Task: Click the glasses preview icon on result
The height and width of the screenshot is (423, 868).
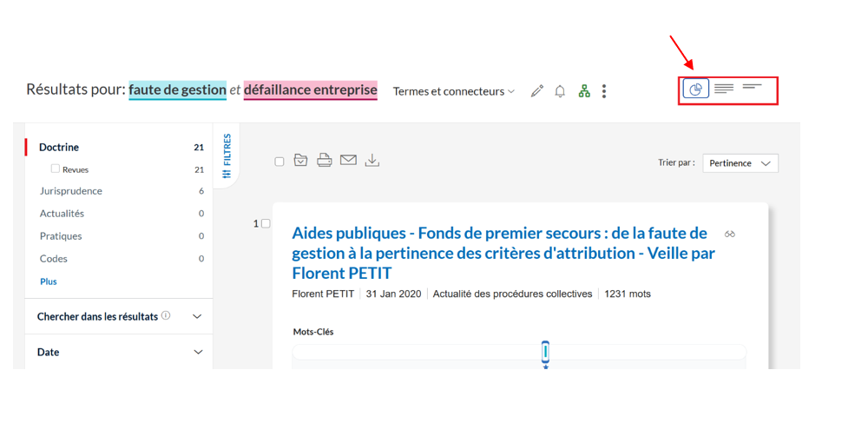Action: point(730,235)
